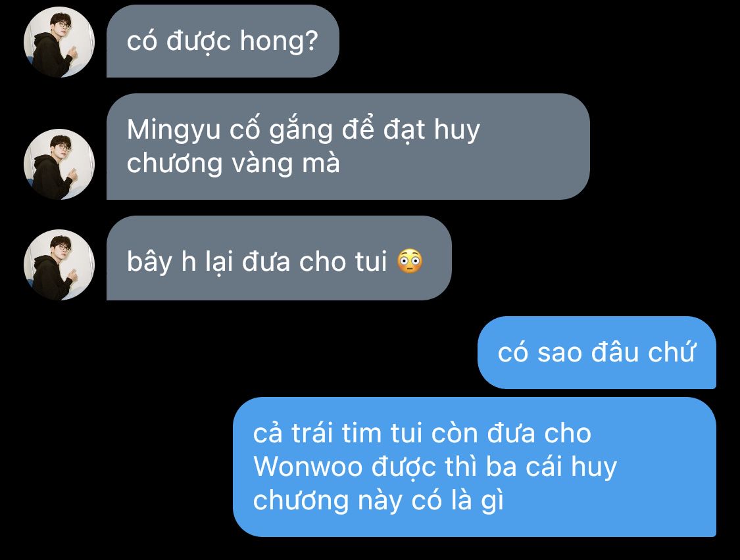Viewport: 740px width, 560px height.
Task: Click the word "Mingyu" in gray message
Action: click(174, 130)
